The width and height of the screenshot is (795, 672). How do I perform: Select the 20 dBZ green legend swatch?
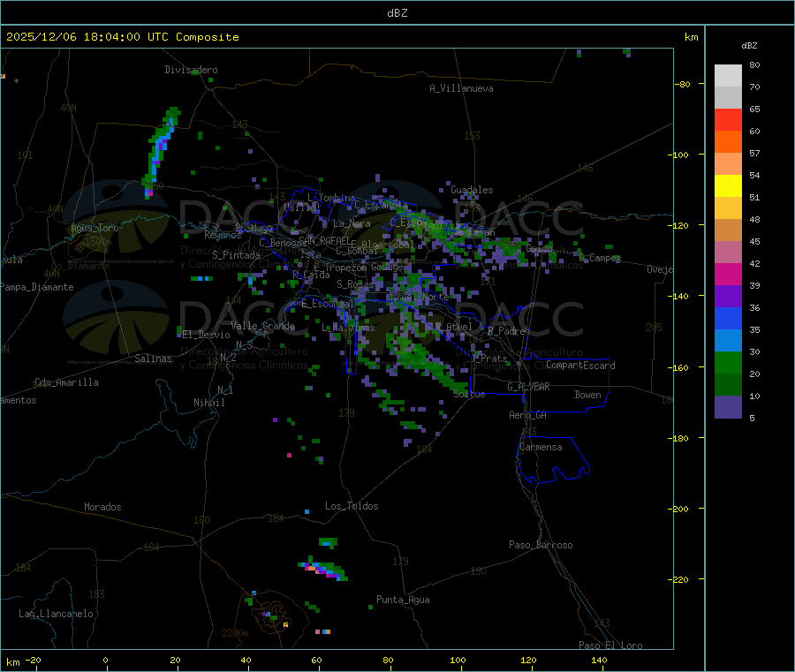point(728,362)
